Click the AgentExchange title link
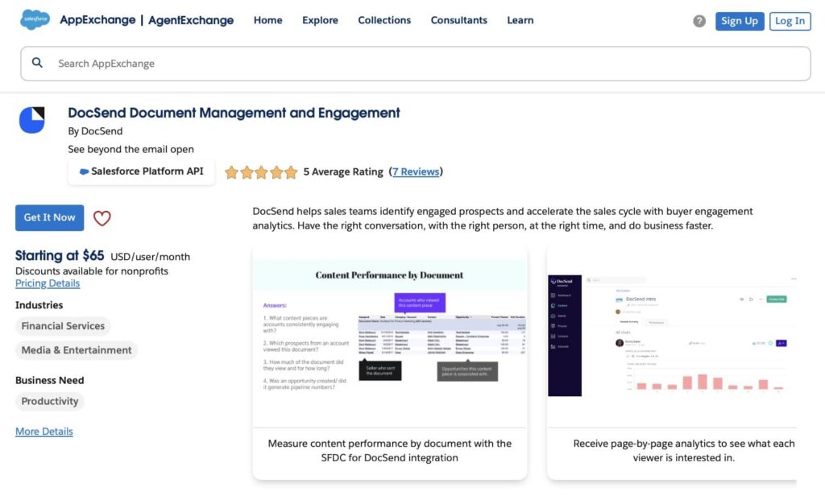The height and width of the screenshot is (504, 825). pyautogui.click(x=191, y=20)
